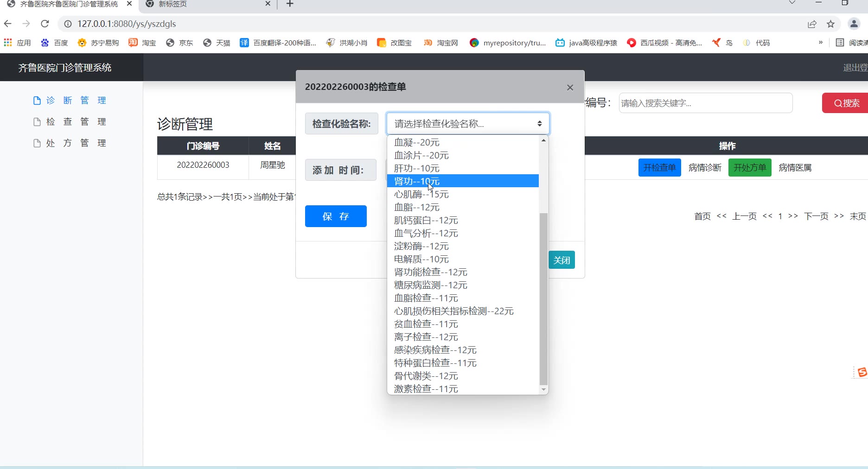Click the browser back arrow

8,24
